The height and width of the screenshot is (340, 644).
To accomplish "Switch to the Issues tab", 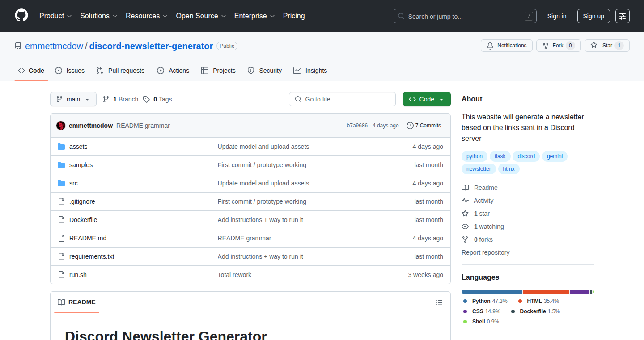I will (x=70, y=71).
